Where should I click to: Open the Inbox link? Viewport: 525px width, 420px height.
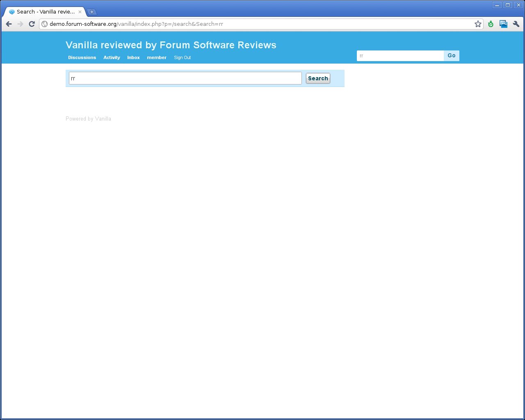133,57
